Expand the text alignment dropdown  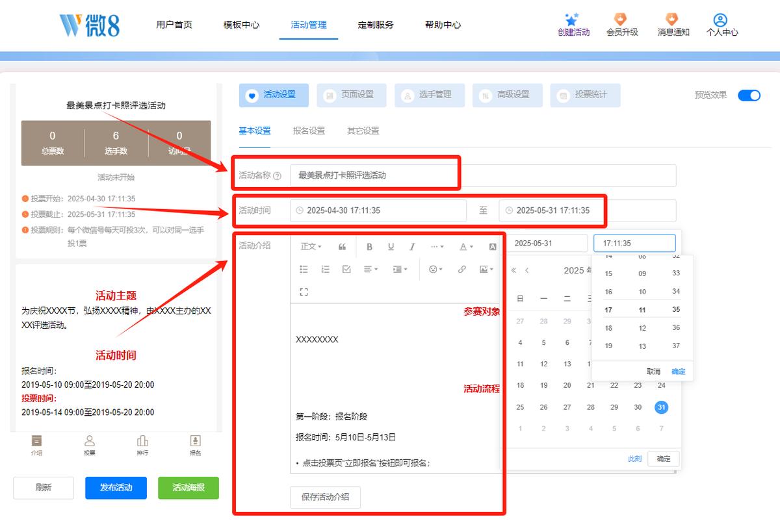point(370,269)
